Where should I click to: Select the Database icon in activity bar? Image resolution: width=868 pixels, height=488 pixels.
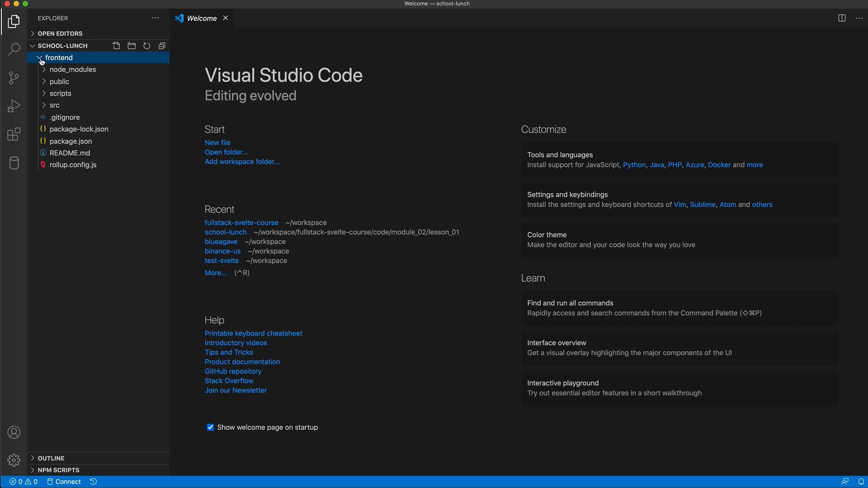tap(14, 163)
